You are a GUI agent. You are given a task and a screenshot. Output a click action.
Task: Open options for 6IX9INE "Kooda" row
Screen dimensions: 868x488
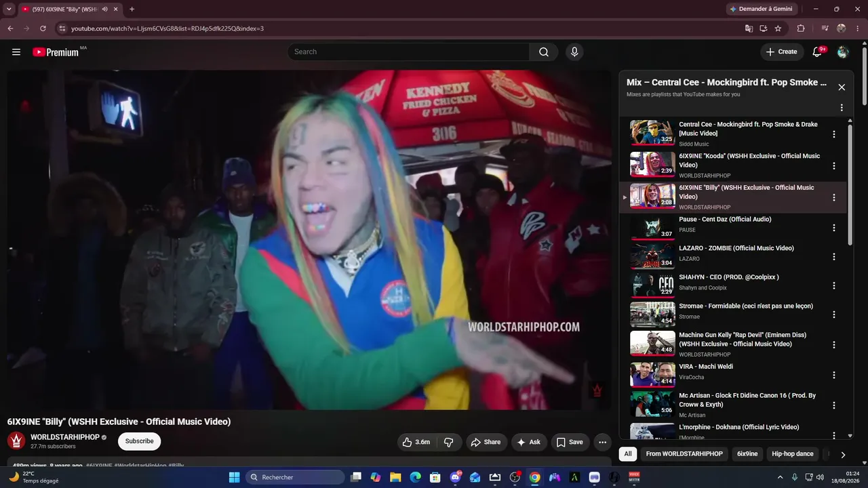(x=834, y=165)
